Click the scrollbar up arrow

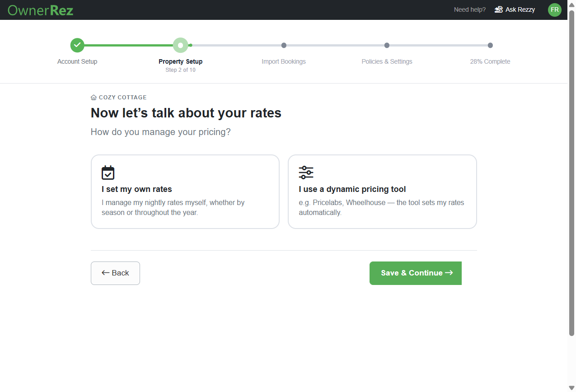click(x=572, y=4)
